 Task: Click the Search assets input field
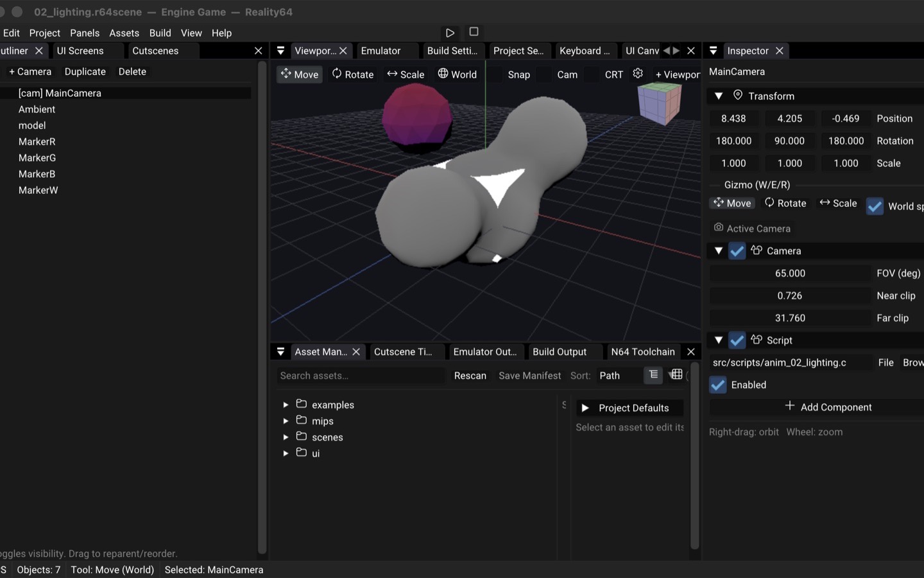click(x=361, y=376)
